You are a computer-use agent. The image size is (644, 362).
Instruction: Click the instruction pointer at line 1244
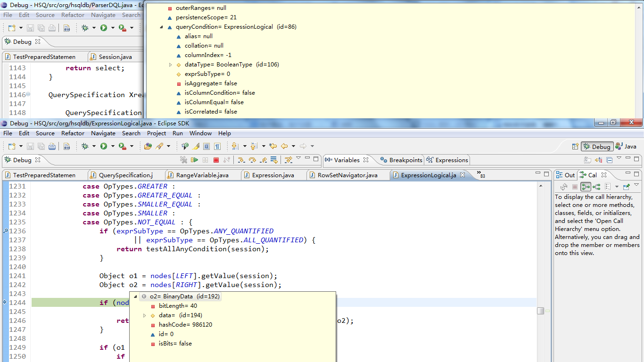[5, 303]
